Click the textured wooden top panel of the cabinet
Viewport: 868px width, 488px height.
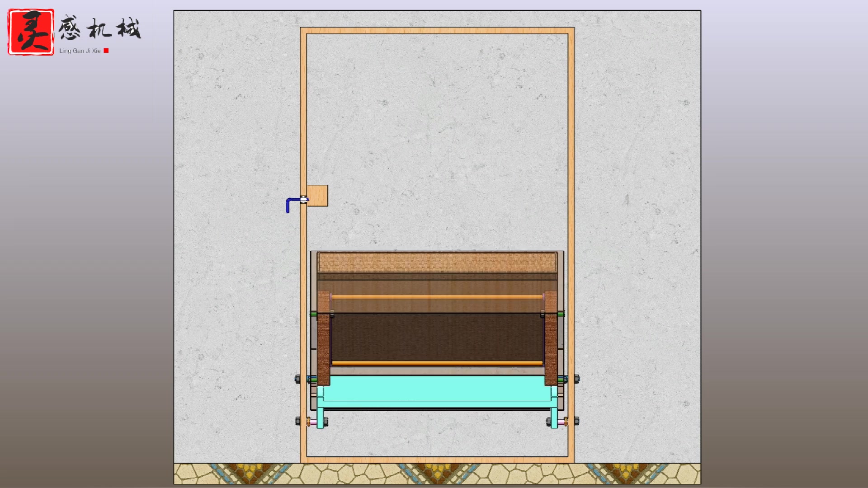pyautogui.click(x=437, y=262)
